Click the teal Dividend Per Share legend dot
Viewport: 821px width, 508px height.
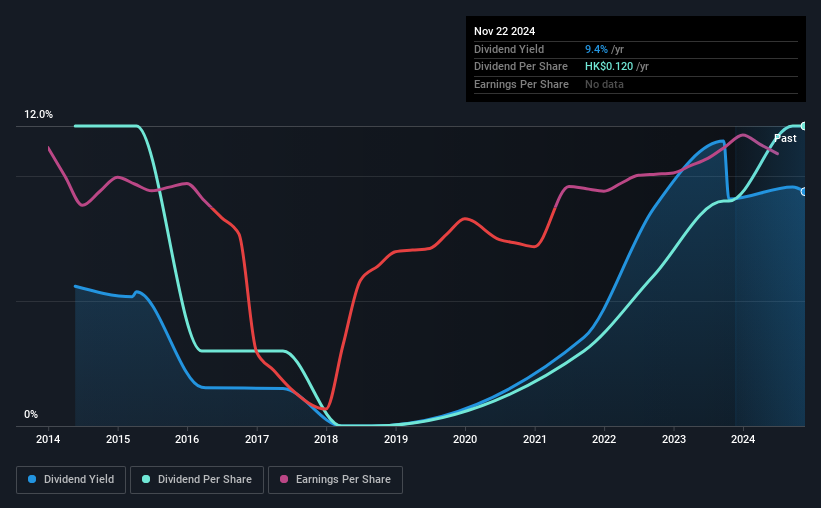146,479
